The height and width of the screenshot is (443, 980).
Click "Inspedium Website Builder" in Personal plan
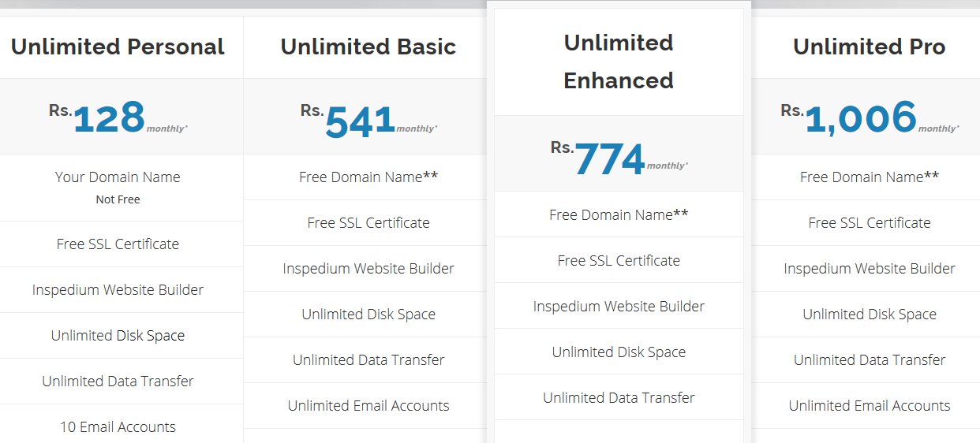point(118,290)
